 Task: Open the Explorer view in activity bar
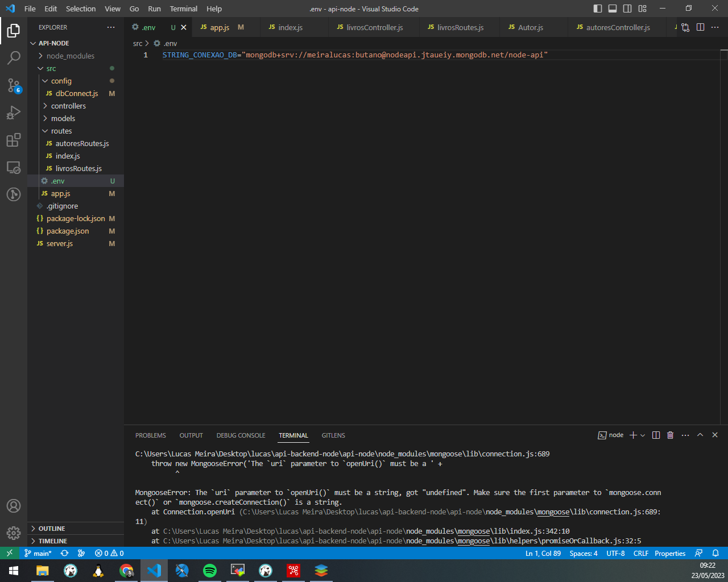[x=14, y=30]
